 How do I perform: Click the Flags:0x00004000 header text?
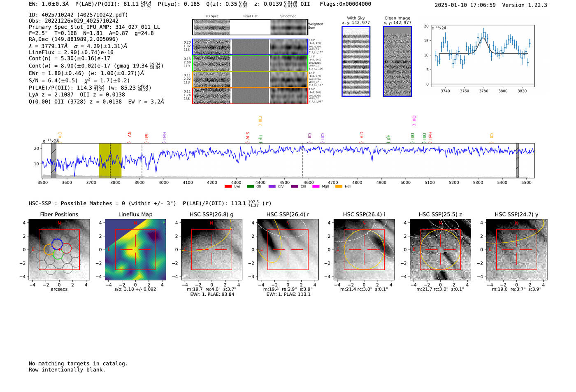[x=345, y=4]
